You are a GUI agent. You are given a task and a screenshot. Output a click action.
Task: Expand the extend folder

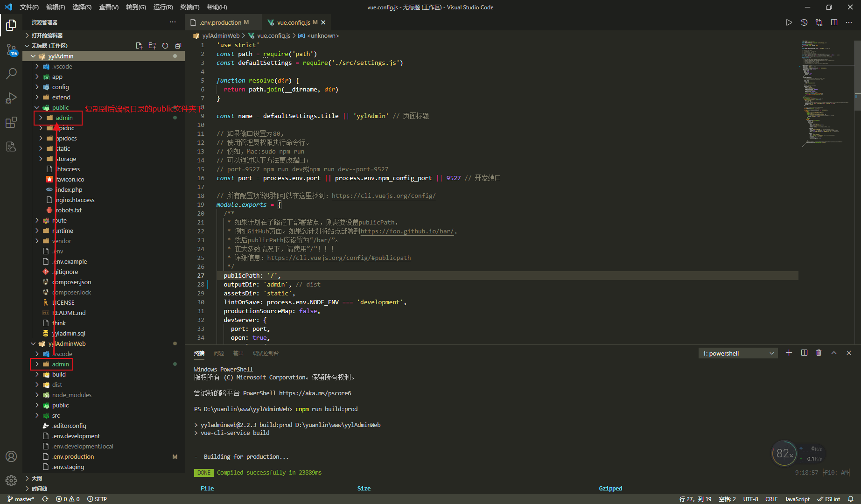pyautogui.click(x=61, y=97)
